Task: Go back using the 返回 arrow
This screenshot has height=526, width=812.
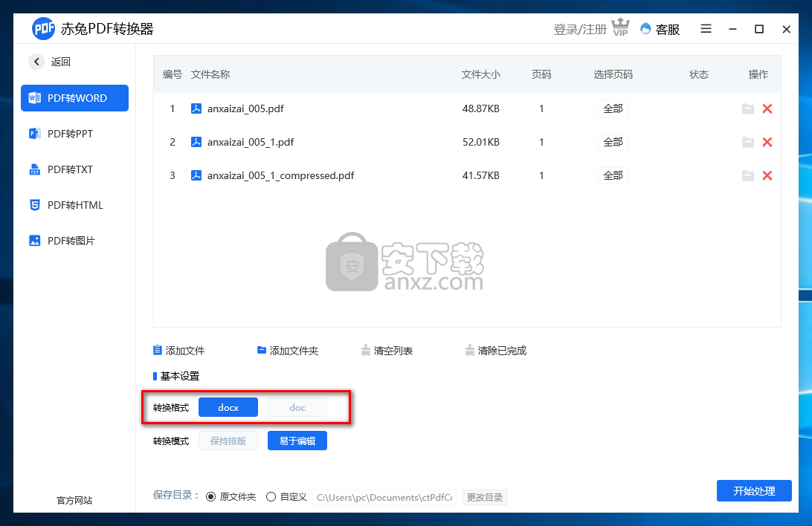Action: tap(36, 62)
